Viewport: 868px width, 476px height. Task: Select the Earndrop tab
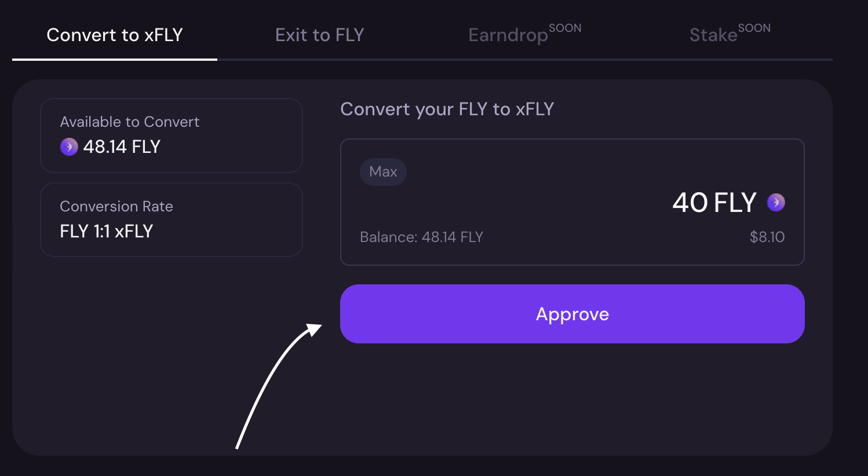[508, 35]
